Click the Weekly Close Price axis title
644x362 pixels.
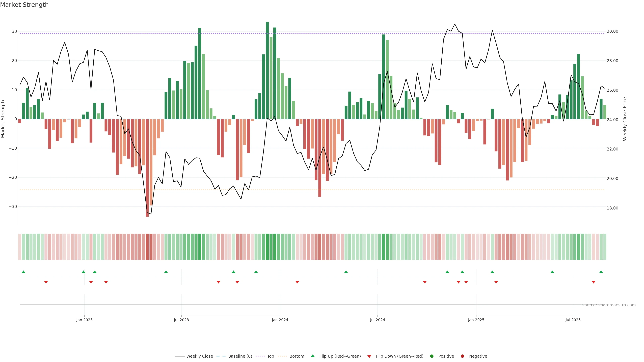625,119
